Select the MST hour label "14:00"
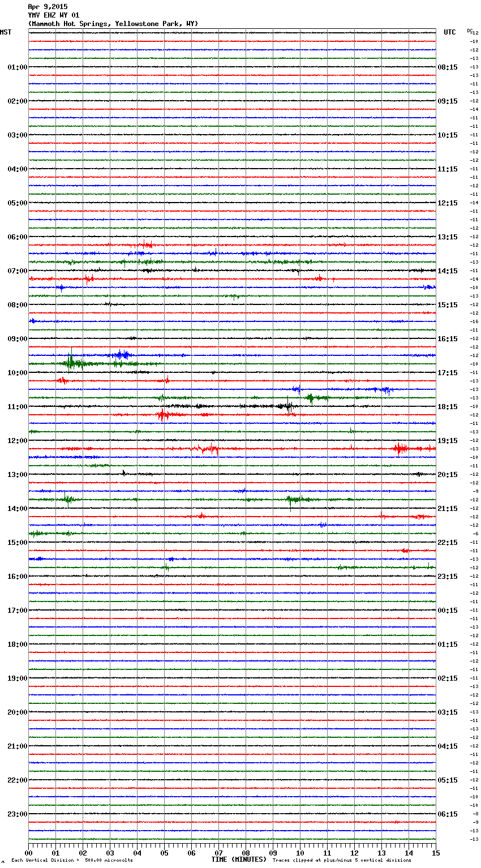Screen dimensions: 481x868 [18, 509]
